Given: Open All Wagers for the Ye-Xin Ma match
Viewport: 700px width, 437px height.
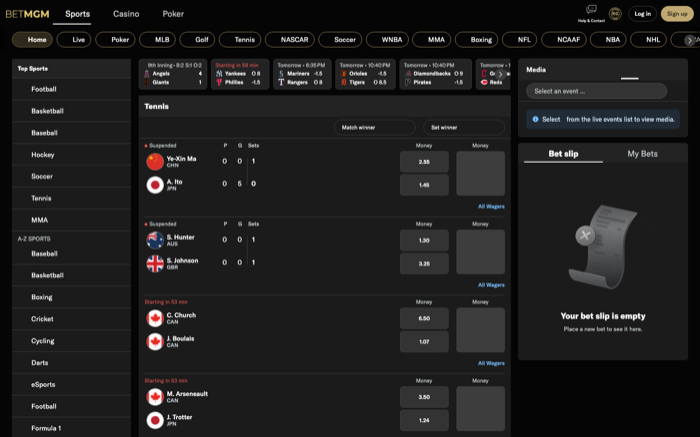Looking at the screenshot, I should (491, 207).
